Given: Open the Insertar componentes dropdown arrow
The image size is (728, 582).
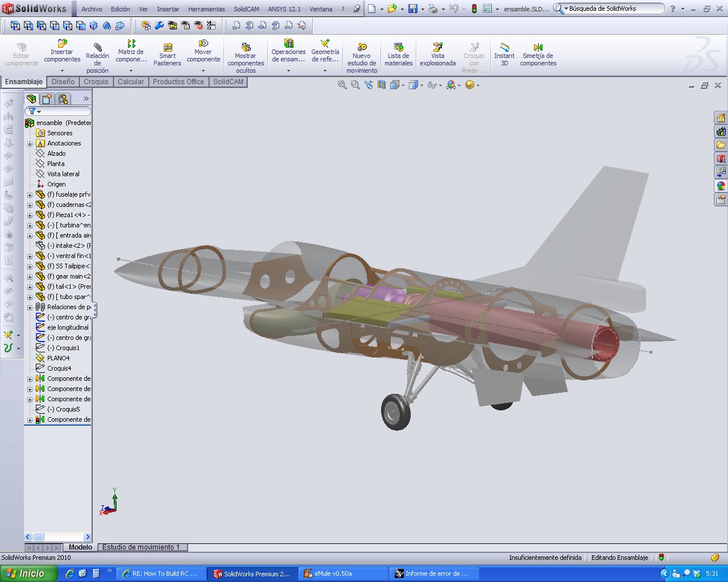Looking at the screenshot, I should [63, 71].
